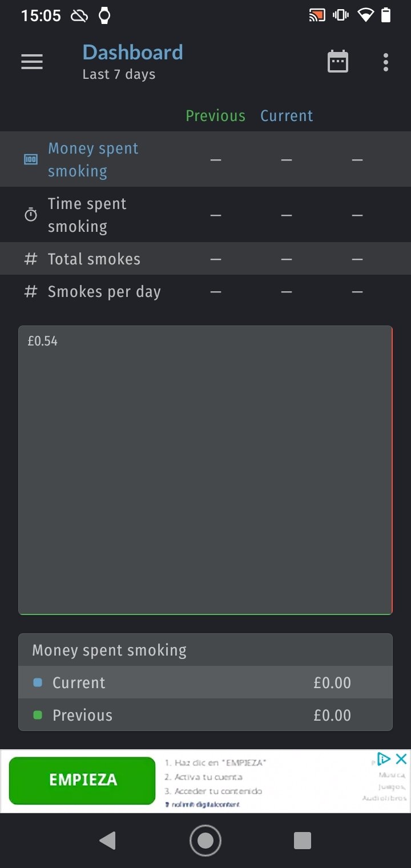Select the Money spent smoking row
411x868 pixels.
205,159
